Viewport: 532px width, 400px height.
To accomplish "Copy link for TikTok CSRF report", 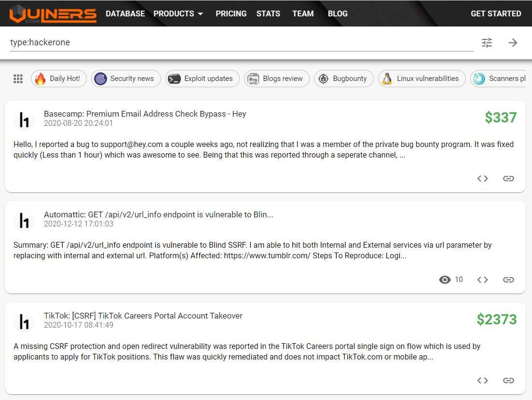I will 508,380.
